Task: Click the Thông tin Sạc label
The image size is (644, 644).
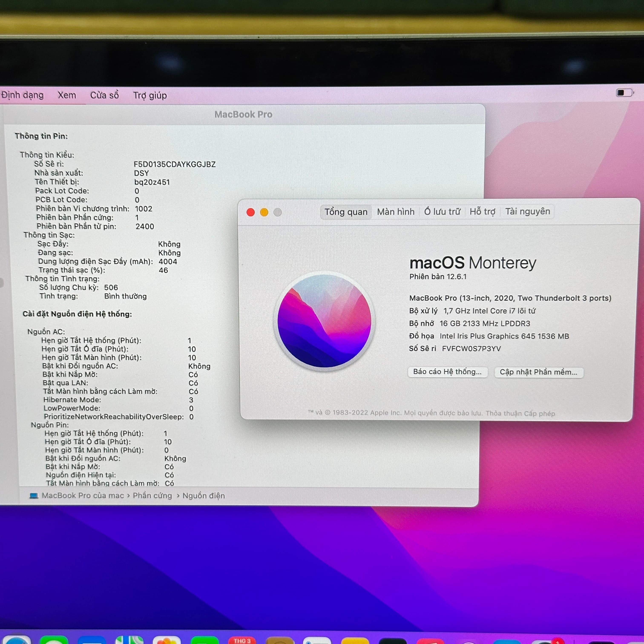Action: tap(49, 235)
